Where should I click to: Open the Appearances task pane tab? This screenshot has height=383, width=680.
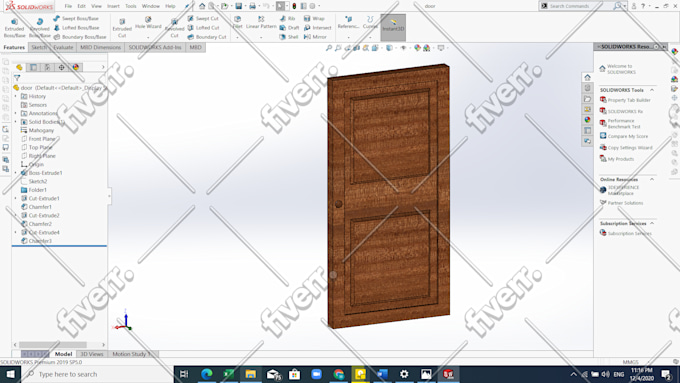click(587, 120)
